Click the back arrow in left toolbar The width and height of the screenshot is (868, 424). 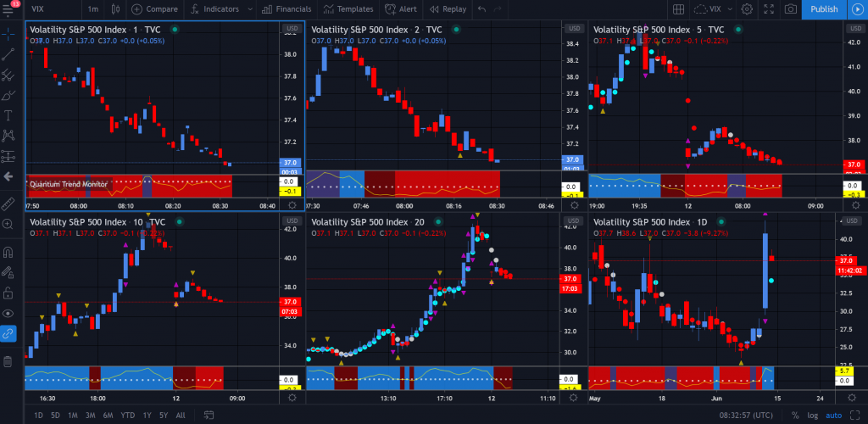point(8,176)
